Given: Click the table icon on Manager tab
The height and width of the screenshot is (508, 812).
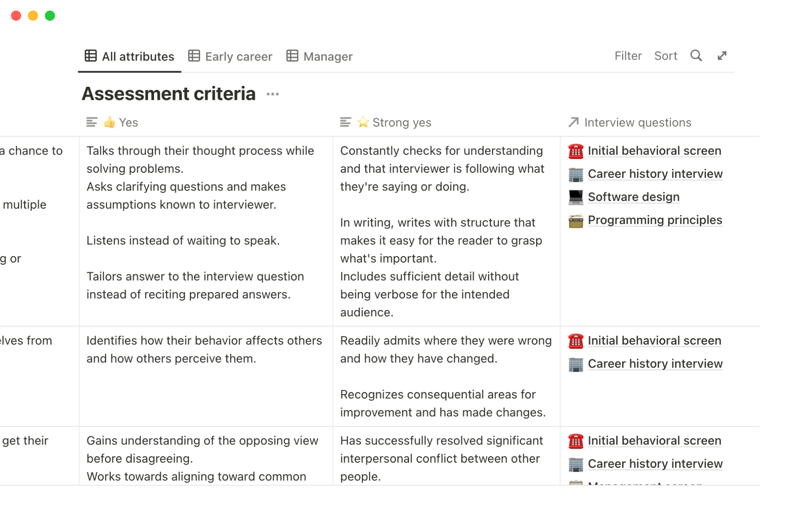Looking at the screenshot, I should [x=292, y=56].
